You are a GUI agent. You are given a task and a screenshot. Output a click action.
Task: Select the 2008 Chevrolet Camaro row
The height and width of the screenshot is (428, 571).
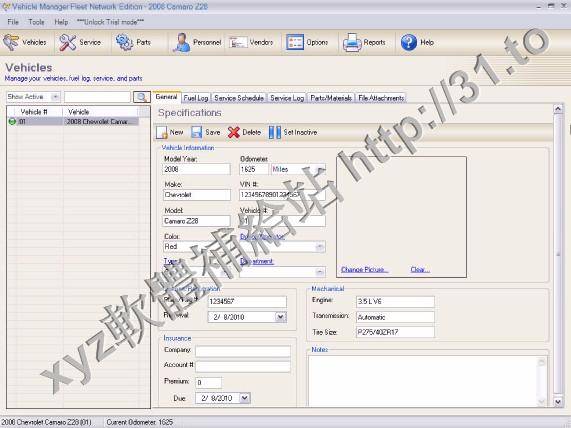(73, 121)
